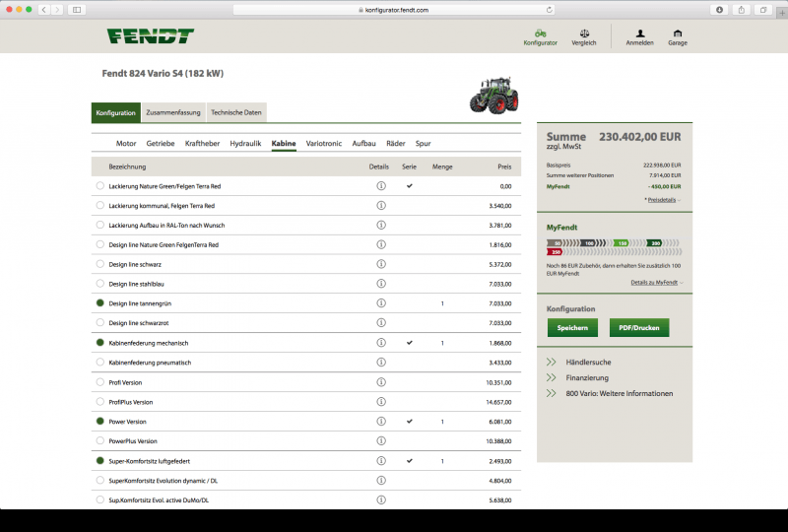Open the Motor category
The height and width of the screenshot is (532, 788).
pos(126,143)
